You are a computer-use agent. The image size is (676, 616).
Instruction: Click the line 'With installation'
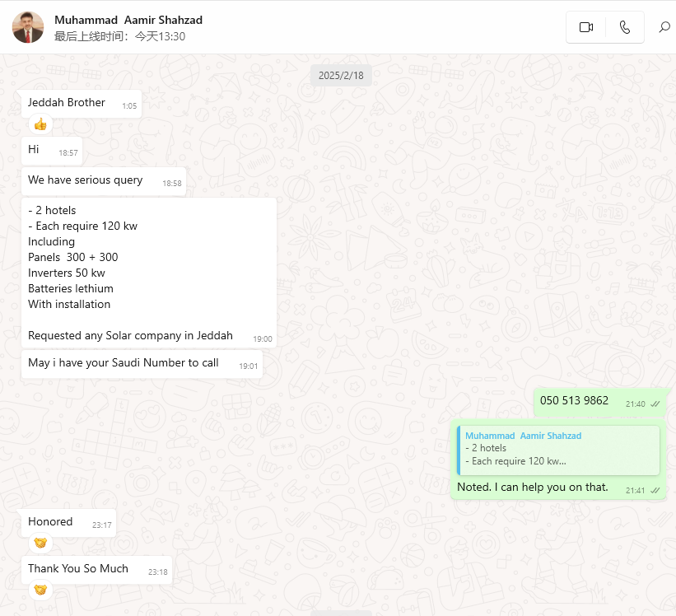(69, 304)
